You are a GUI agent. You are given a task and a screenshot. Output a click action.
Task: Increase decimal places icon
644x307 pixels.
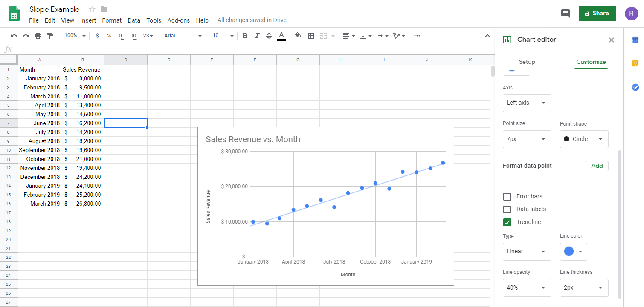pyautogui.click(x=133, y=36)
